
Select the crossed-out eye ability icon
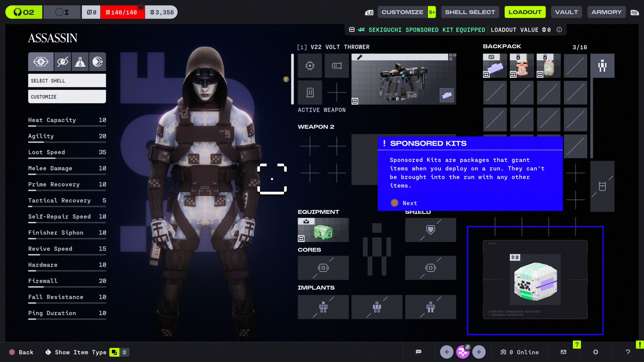coord(63,62)
